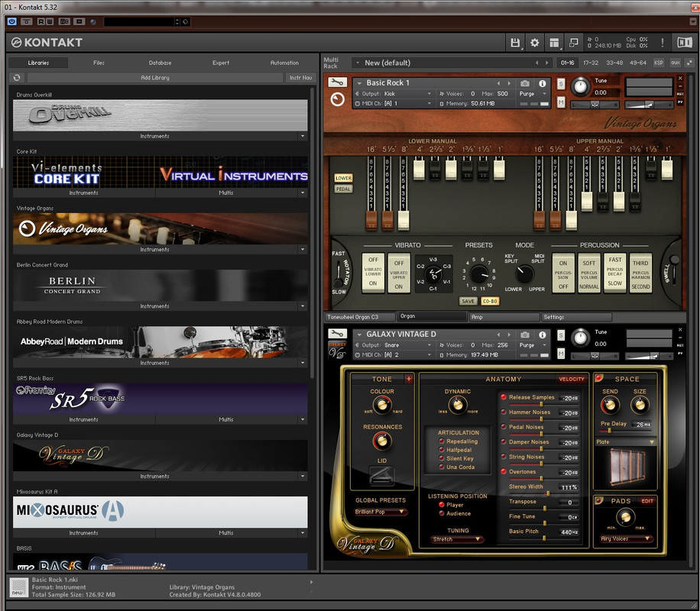The width and height of the screenshot is (700, 611).
Task: Click the Plate reverb image
Action: click(627, 467)
